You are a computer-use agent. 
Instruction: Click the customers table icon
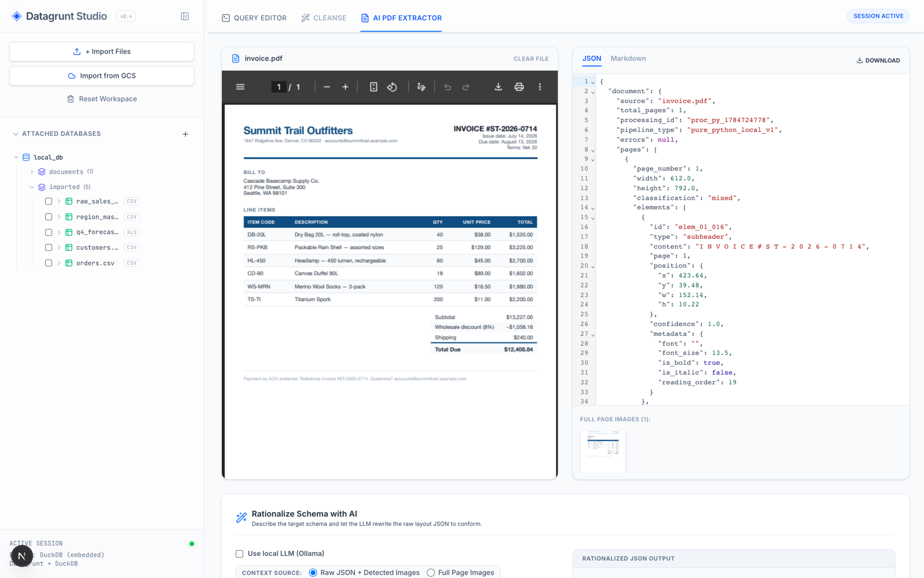point(69,247)
